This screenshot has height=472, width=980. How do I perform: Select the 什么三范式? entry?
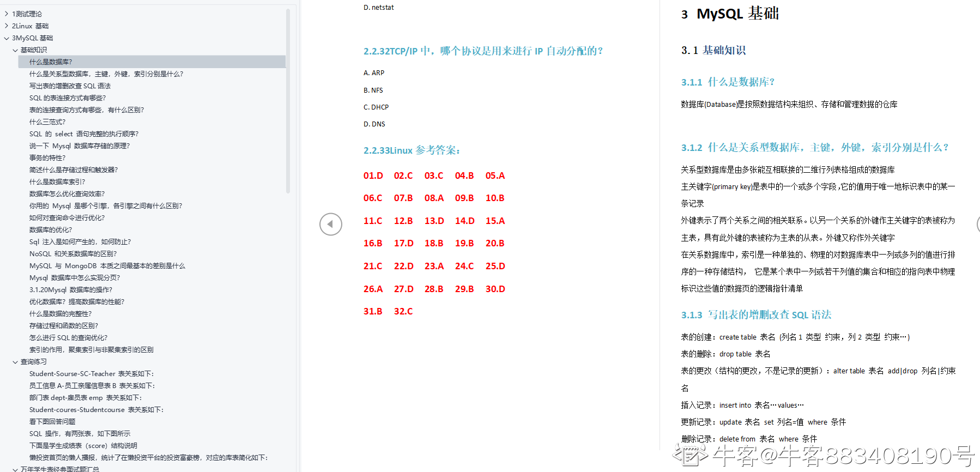pyautogui.click(x=47, y=122)
